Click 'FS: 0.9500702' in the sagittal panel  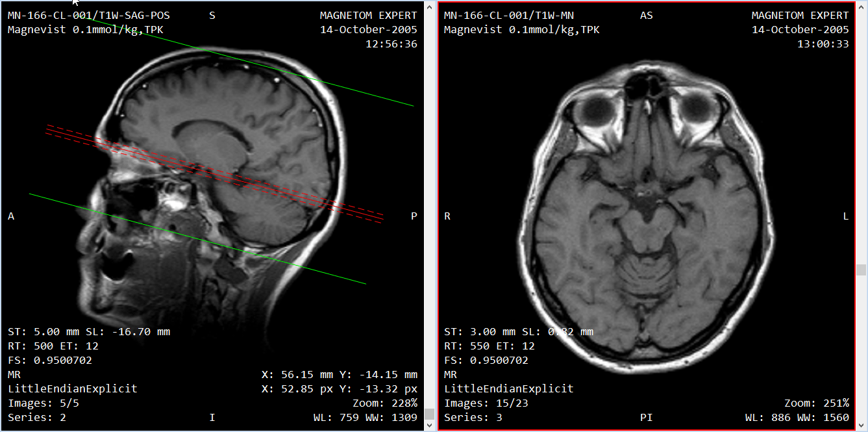click(x=50, y=361)
